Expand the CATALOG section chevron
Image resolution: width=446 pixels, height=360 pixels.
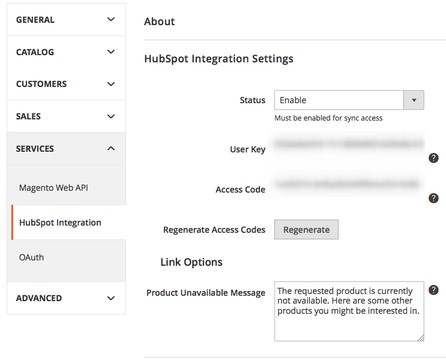point(111,52)
